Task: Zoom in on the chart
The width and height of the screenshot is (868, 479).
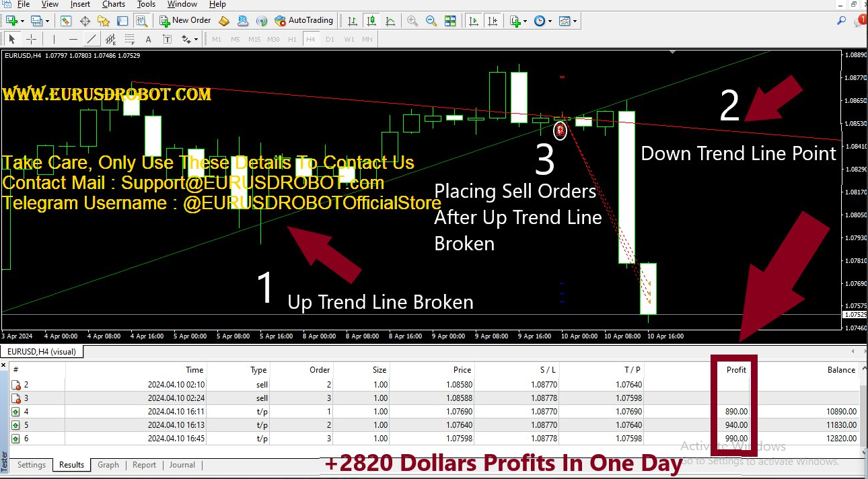Action: pyautogui.click(x=412, y=21)
